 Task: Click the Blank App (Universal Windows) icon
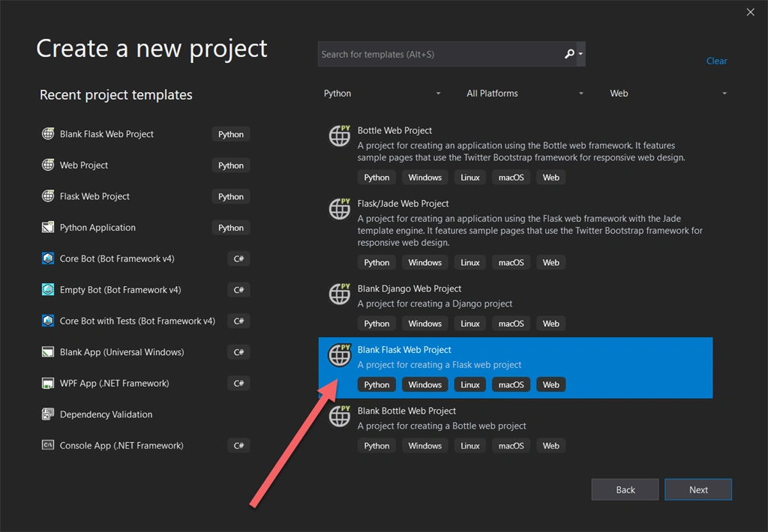pyautogui.click(x=48, y=352)
